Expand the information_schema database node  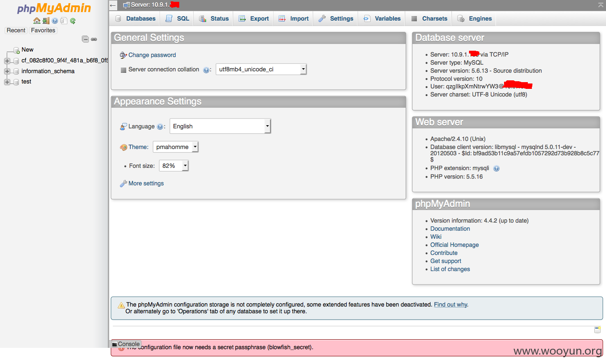pyautogui.click(x=7, y=71)
